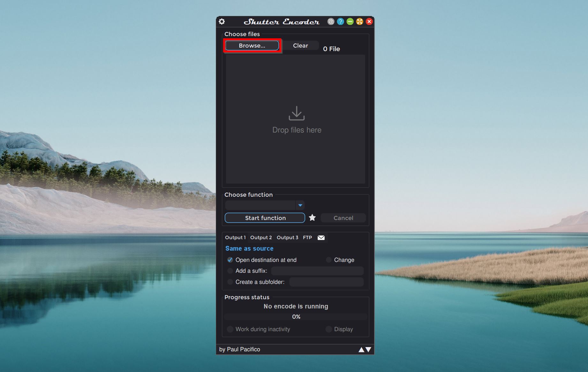The width and height of the screenshot is (588, 372).
Task: Click the Same as source destination link
Action: (249, 248)
